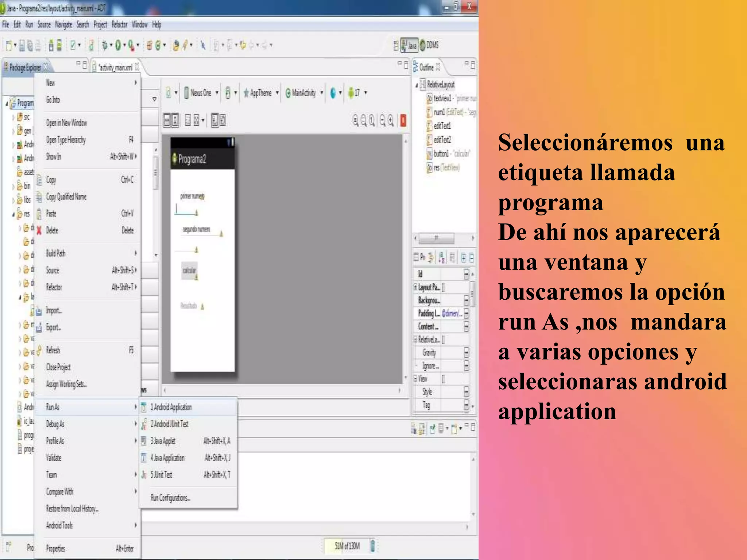The height and width of the screenshot is (560, 747).
Task: Click Copy in context menu
Action: tap(88, 179)
